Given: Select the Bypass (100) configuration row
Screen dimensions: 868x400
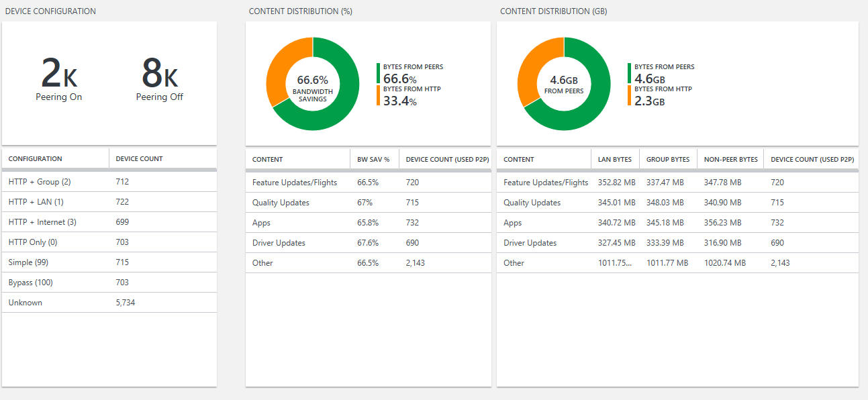Looking at the screenshot, I should (109, 283).
